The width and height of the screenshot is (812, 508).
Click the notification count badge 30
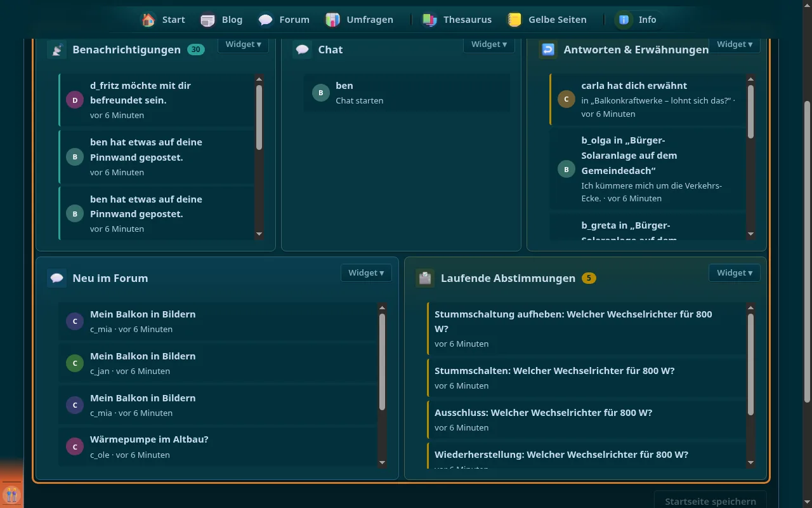196,50
